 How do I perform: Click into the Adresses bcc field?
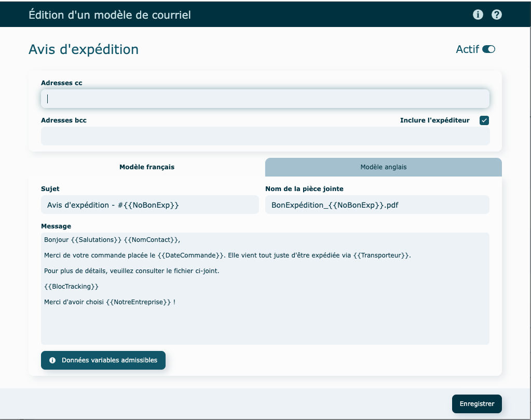pos(265,136)
